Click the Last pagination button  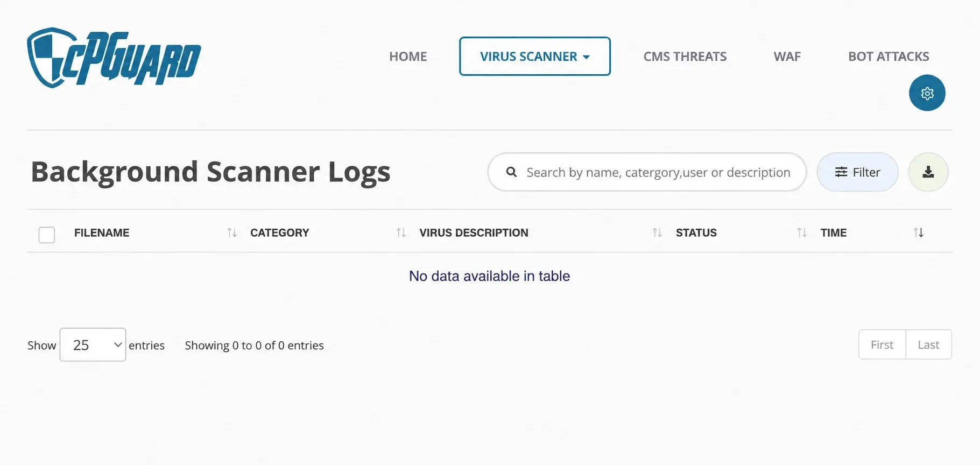point(928,344)
